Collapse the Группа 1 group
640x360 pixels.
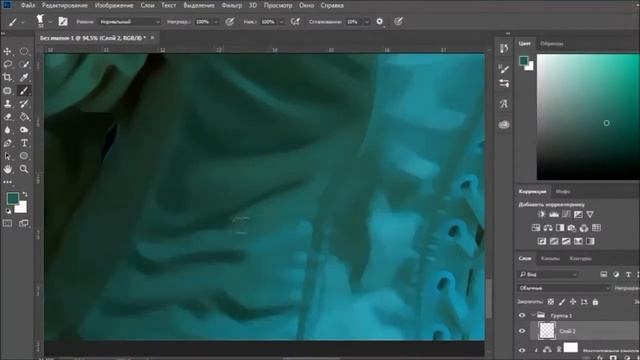(533, 316)
